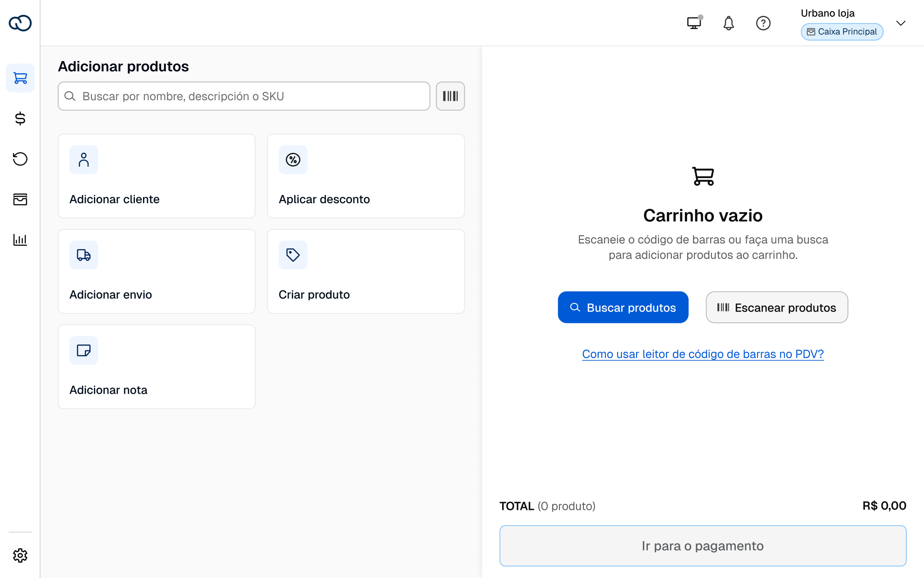Click the note icon on Adicionar nota
The image size is (924, 578).
84,350
